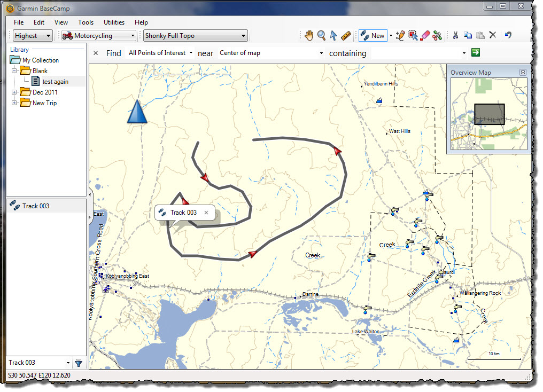Select the test again list
The height and width of the screenshot is (392, 543).
(56, 82)
